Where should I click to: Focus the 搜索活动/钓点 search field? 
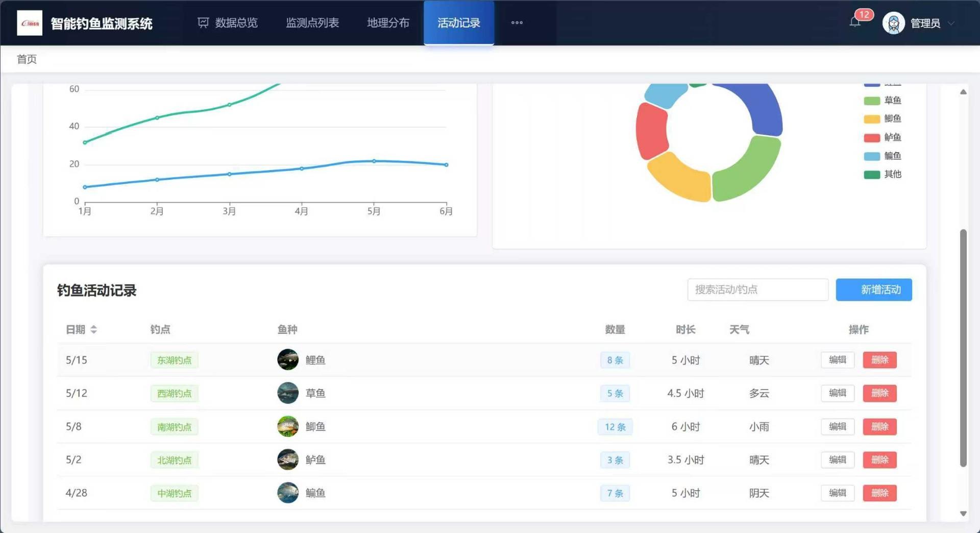click(757, 290)
